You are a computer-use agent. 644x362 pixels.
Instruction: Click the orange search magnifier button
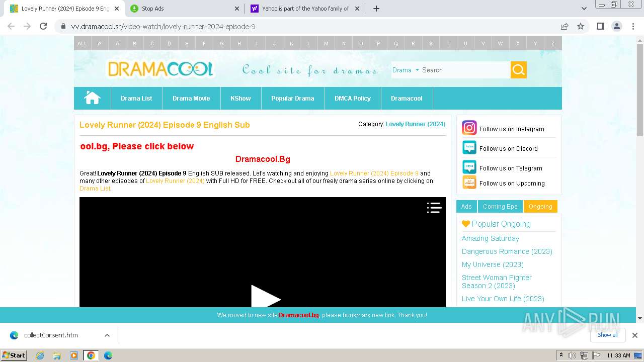coord(519,70)
